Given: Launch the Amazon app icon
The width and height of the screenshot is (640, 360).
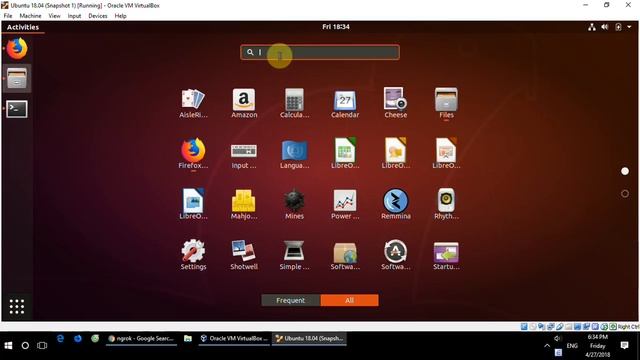Looking at the screenshot, I should point(244,103).
